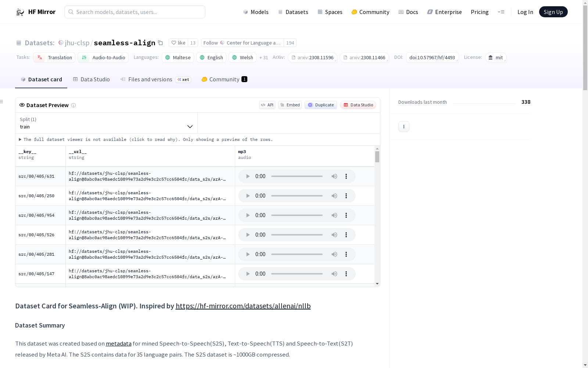588x368 pixels.
Task: Toggle the table of contents sidebar icon
Action: click(2, 102)
